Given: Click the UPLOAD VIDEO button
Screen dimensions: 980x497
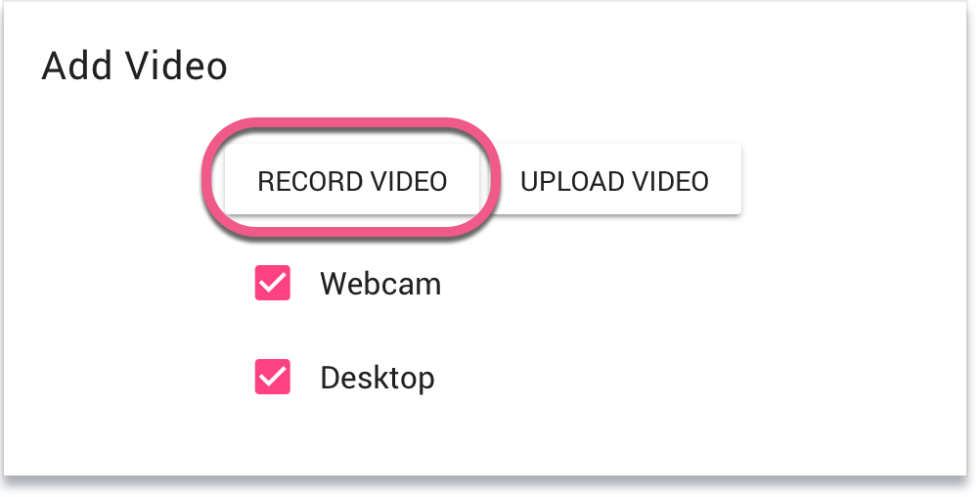Looking at the screenshot, I should tap(614, 179).
